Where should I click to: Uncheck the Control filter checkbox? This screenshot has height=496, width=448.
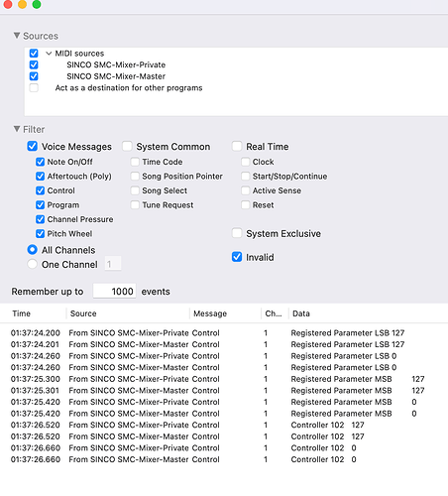pos(40,190)
